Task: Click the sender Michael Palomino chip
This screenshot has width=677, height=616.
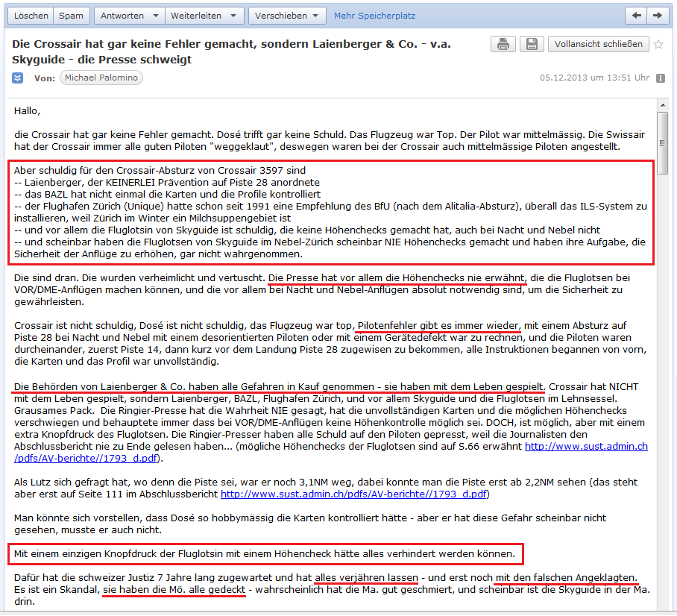Action: point(101,78)
